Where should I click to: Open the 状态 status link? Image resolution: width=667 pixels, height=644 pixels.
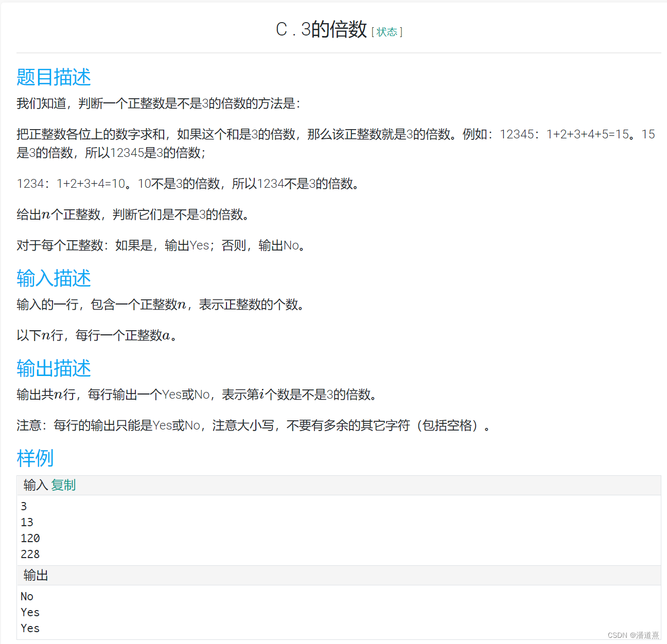387,32
